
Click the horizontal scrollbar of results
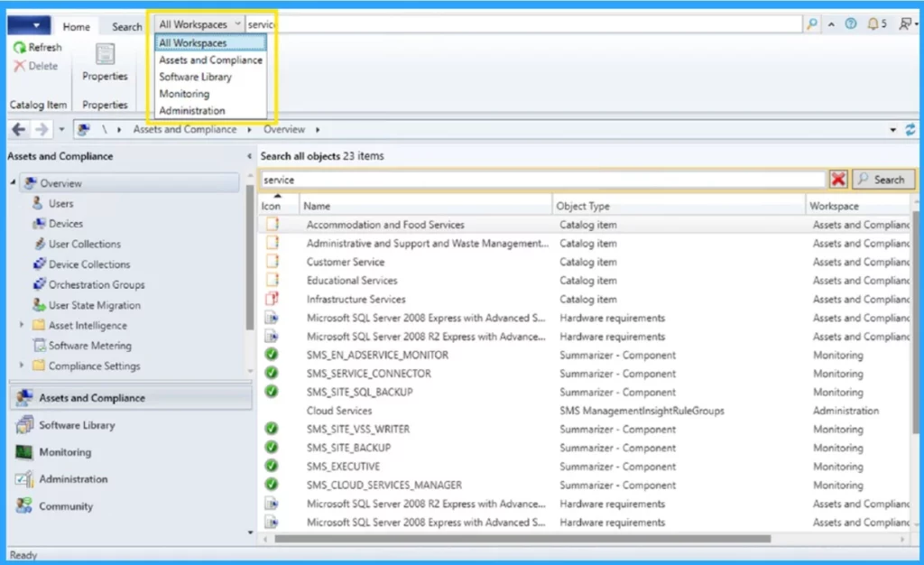tap(522, 539)
